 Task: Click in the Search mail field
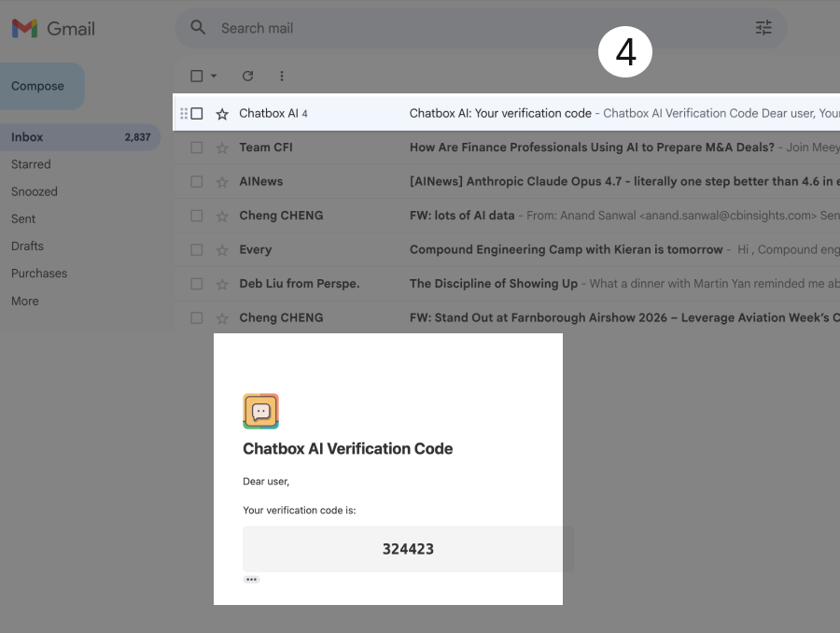click(x=483, y=28)
